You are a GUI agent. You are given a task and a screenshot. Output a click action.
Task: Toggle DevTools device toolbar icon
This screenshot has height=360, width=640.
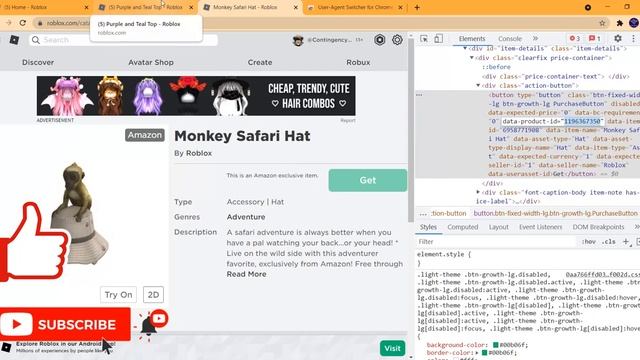[438, 39]
